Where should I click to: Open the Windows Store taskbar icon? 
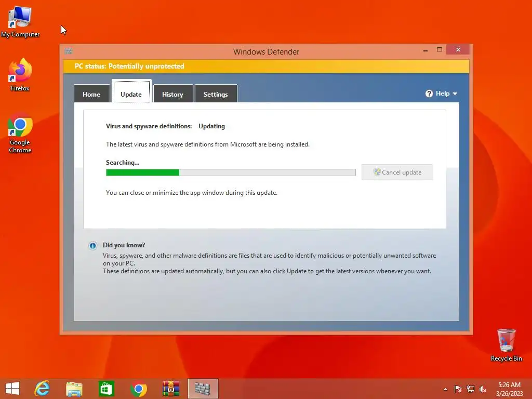[x=106, y=389]
